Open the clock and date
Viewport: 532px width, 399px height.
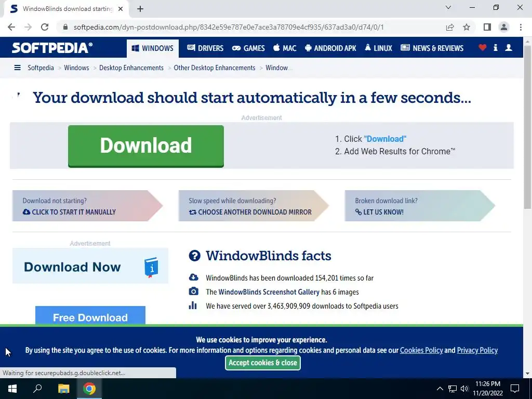tap(487, 389)
